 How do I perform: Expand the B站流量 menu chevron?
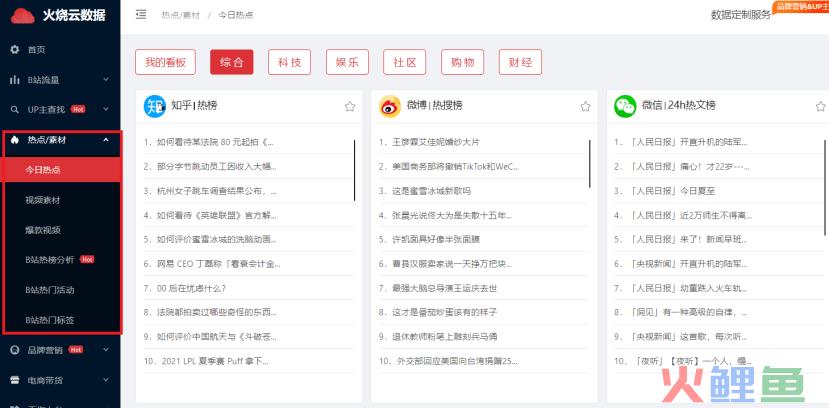(106, 80)
